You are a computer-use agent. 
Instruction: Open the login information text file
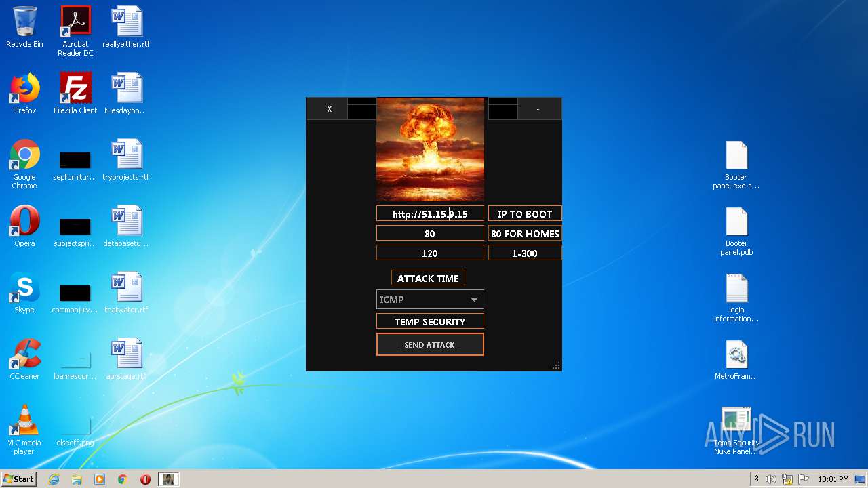[736, 297]
